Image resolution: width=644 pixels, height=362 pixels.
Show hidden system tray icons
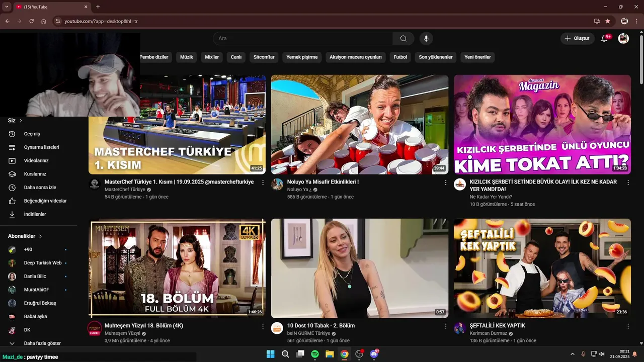click(572, 354)
